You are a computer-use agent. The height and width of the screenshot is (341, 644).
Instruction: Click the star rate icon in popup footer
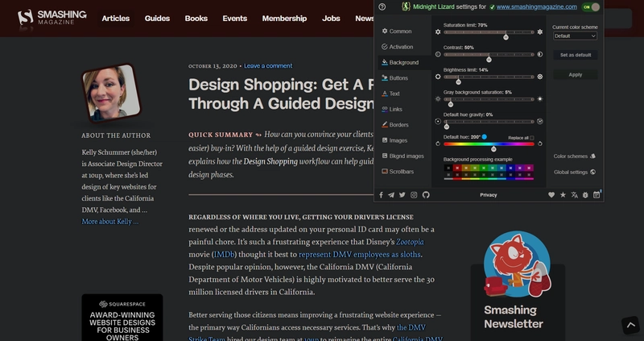click(563, 195)
